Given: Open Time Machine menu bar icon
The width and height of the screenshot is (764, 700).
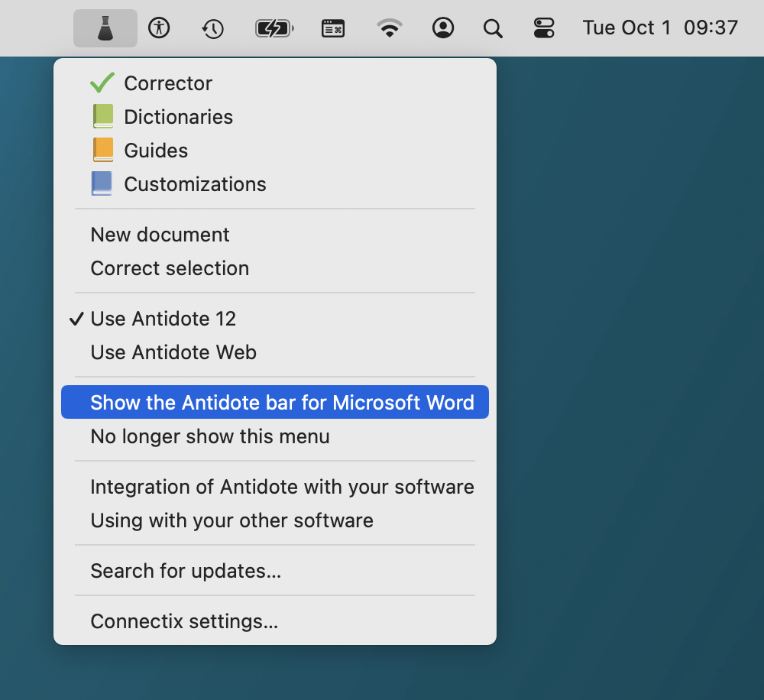Looking at the screenshot, I should 212,28.
